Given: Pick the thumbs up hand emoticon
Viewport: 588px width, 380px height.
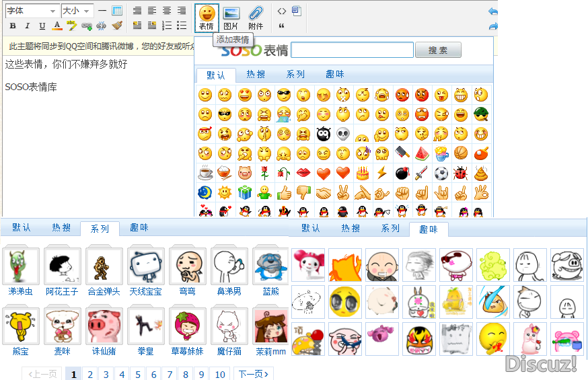Looking at the screenshot, I should coord(284,192).
